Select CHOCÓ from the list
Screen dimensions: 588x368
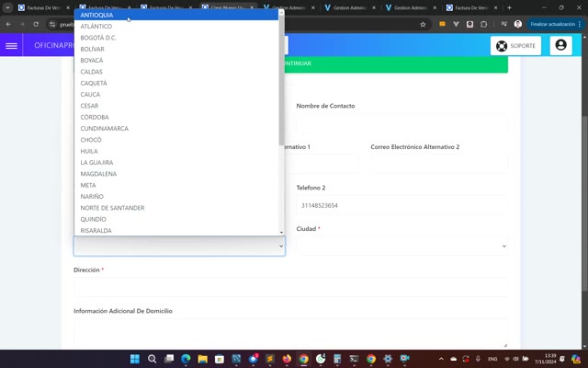click(176, 140)
